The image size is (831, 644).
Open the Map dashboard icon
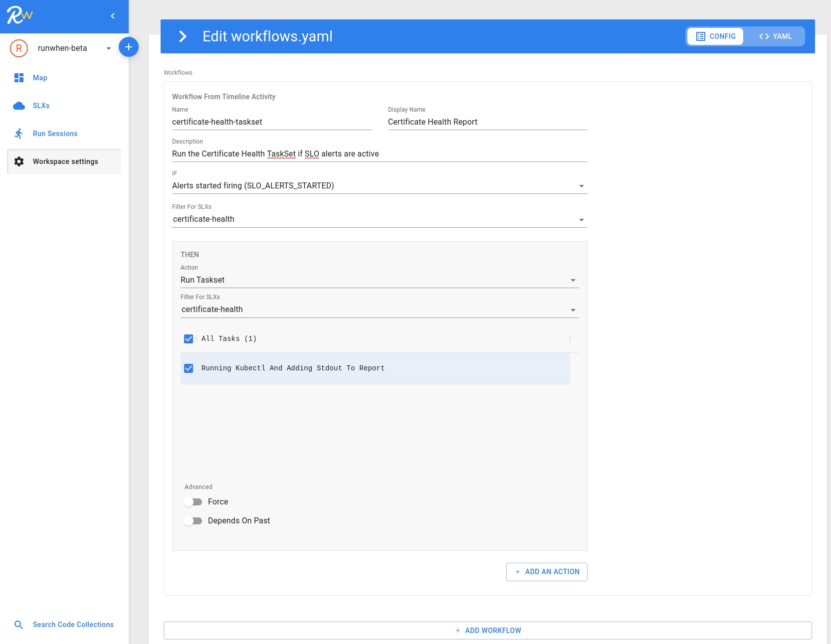coord(19,78)
